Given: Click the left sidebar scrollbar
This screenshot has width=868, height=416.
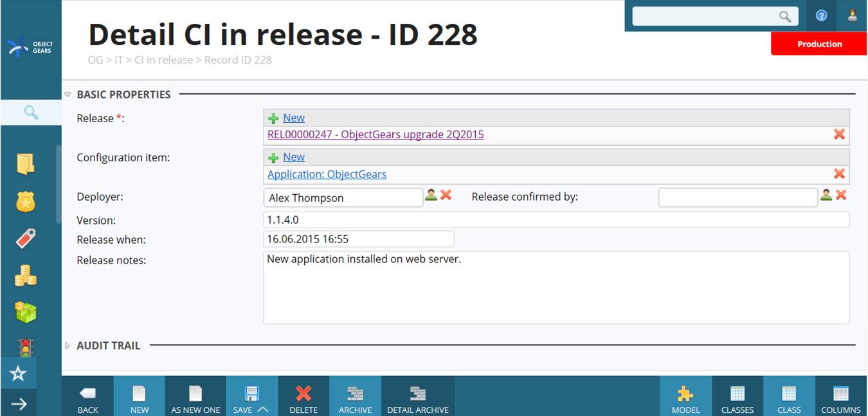Looking at the screenshot, I should (x=59, y=185).
